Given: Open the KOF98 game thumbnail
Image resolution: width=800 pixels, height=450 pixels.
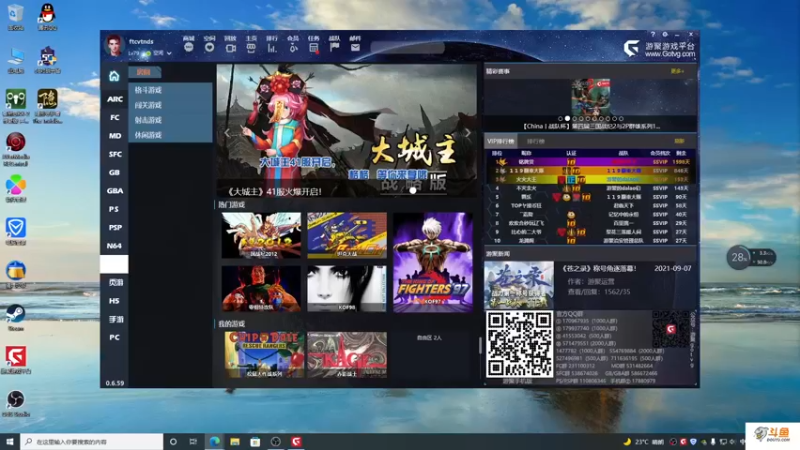Looking at the screenshot, I should tap(347, 289).
